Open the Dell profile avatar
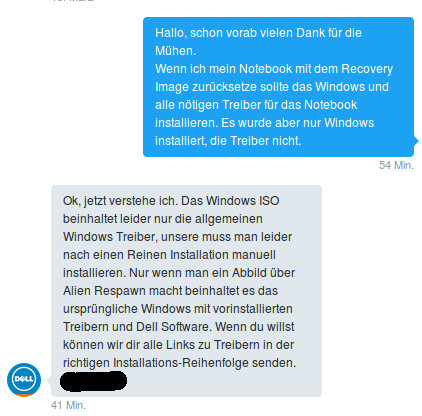Screen dimensions: 422x416 click(24, 380)
